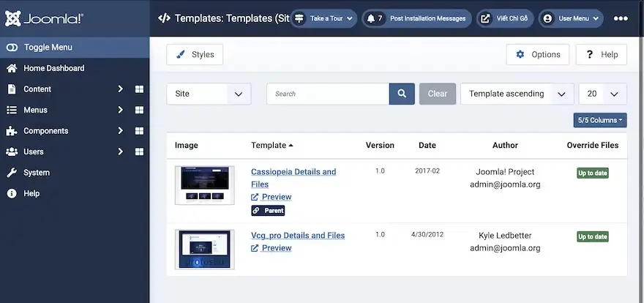Click the Vcg_pro template thumbnail
Screen dimensions: 644x303
[205, 249]
